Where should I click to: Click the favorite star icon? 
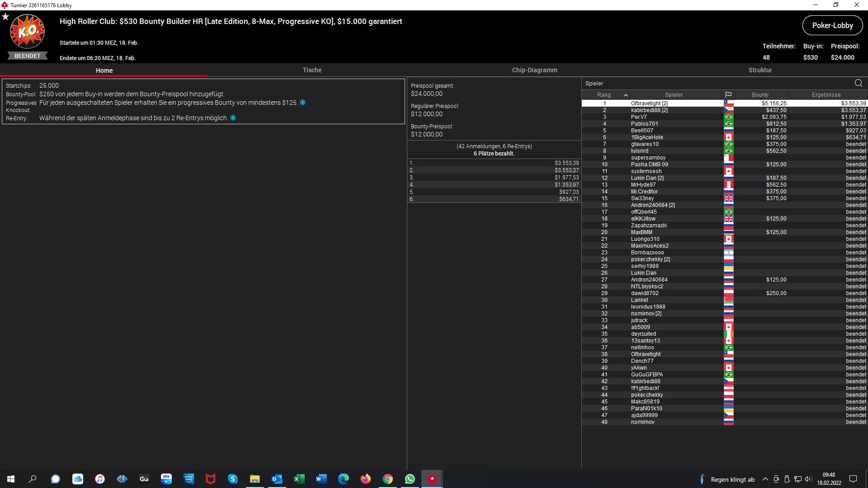pyautogui.click(x=5, y=17)
